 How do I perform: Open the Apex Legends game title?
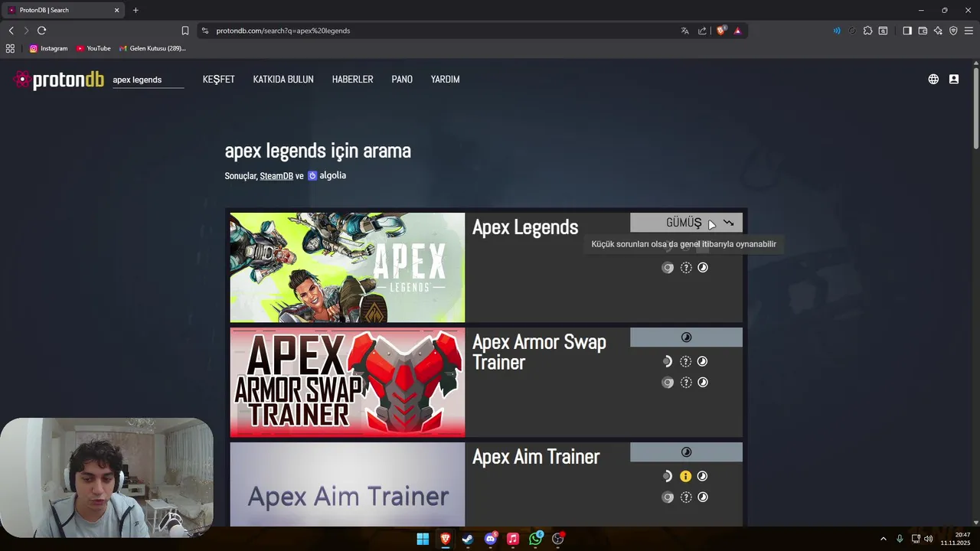[x=525, y=227]
